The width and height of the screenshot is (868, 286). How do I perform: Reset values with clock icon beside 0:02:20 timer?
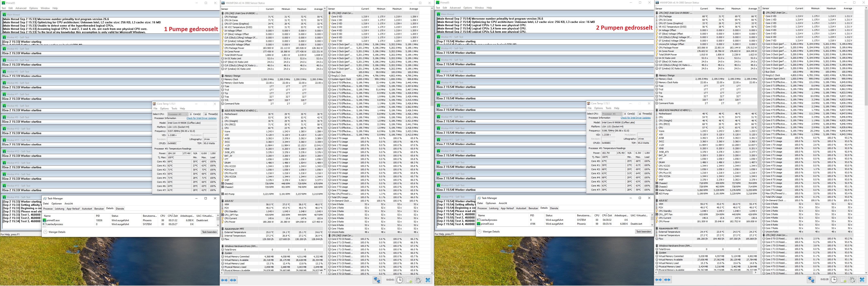point(834,280)
